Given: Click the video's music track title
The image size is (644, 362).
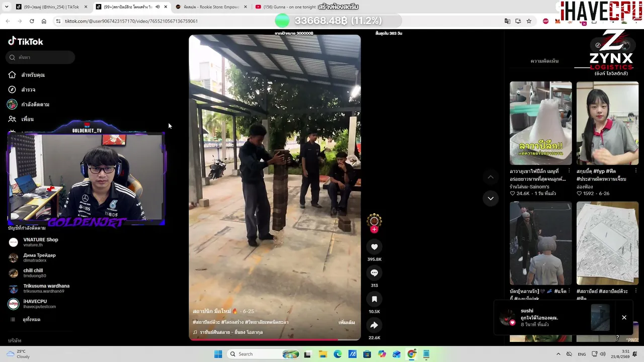Looking at the screenshot, I should click(231, 332).
